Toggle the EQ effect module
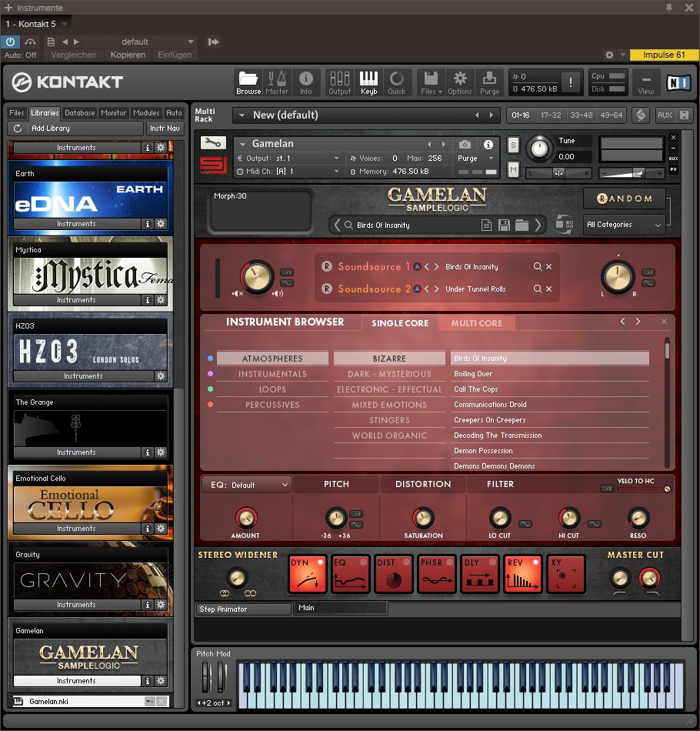 point(351,574)
